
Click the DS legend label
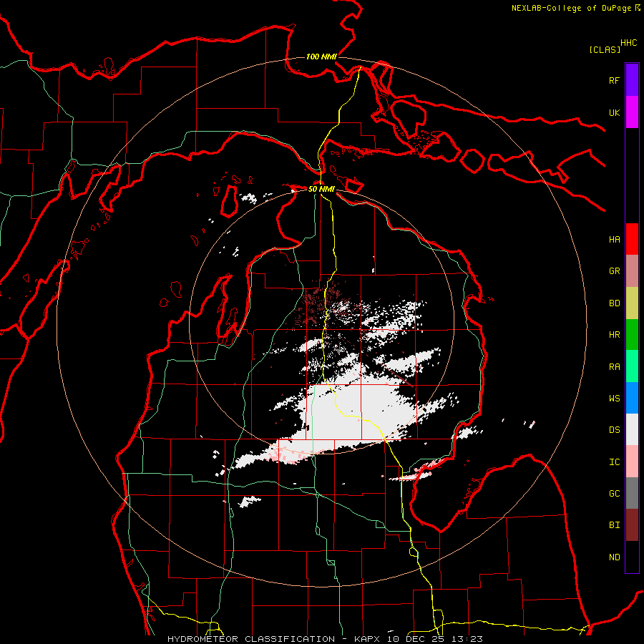[614, 430]
